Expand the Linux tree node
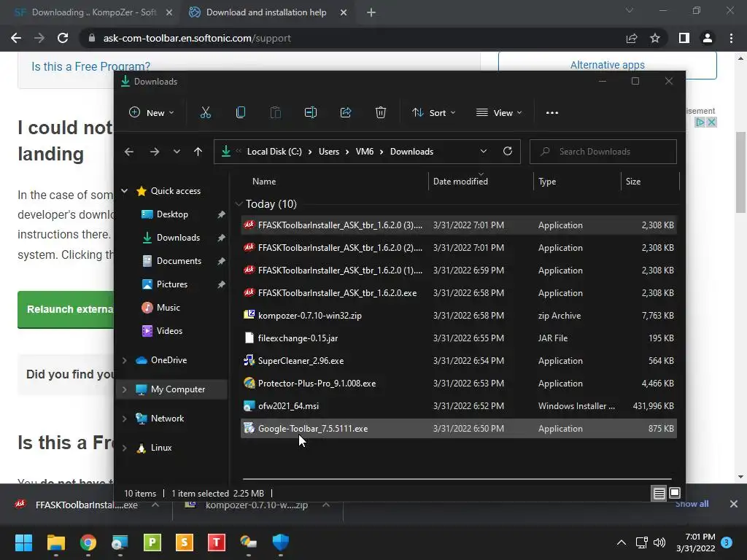Image resolution: width=747 pixels, height=560 pixels. (x=124, y=448)
